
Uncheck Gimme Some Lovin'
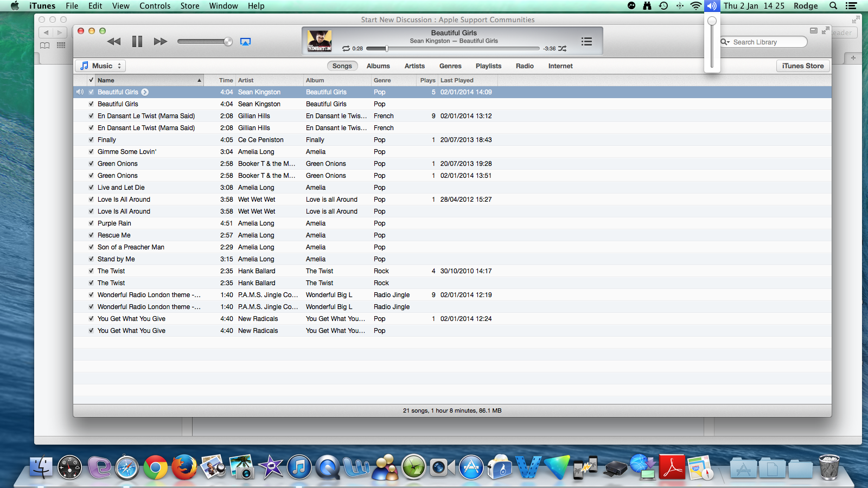[x=91, y=152]
